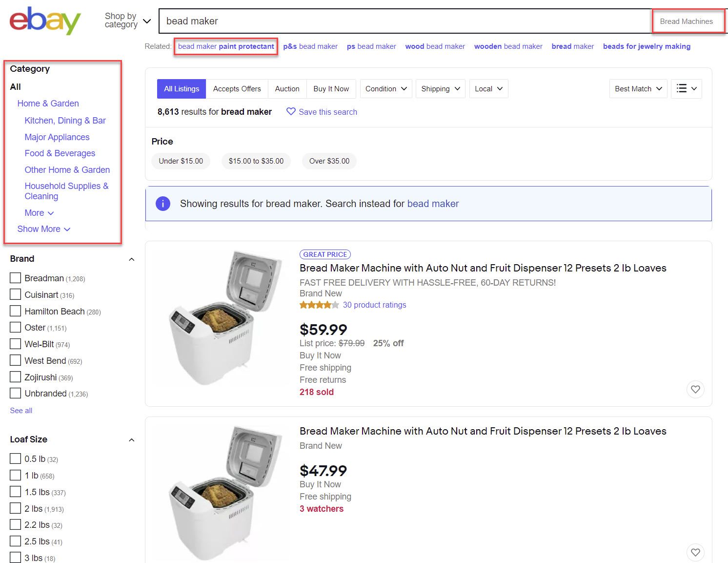Add the $47.99 bread maker to watchlist
This screenshot has width=728, height=563.
pyautogui.click(x=695, y=552)
